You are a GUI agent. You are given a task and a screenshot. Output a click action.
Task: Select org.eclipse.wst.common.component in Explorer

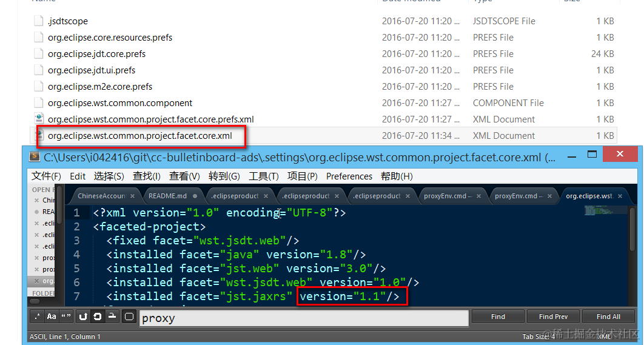[120, 103]
